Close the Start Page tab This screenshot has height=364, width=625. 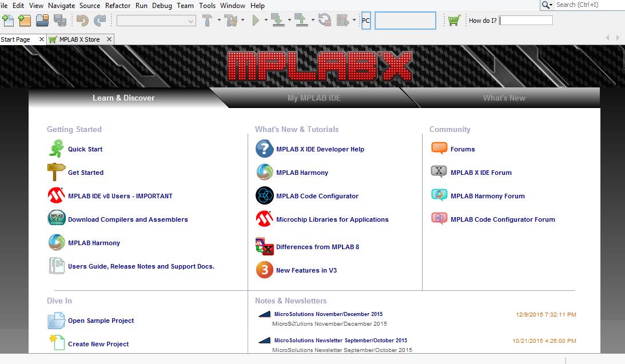coord(41,39)
